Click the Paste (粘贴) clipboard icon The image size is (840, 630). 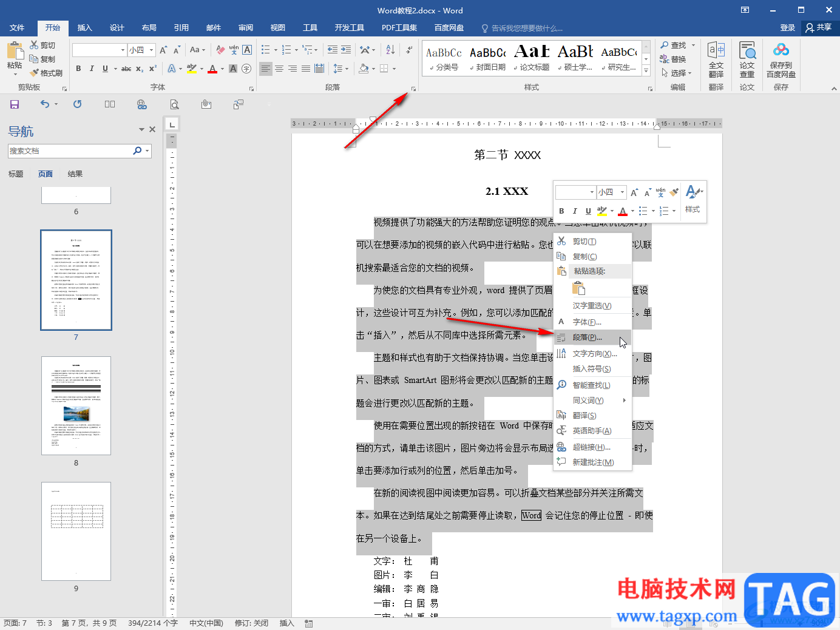point(15,50)
